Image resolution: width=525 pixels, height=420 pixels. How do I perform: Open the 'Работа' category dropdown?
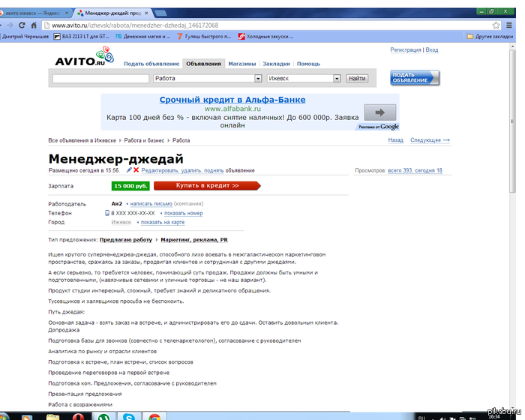pyautogui.click(x=207, y=78)
